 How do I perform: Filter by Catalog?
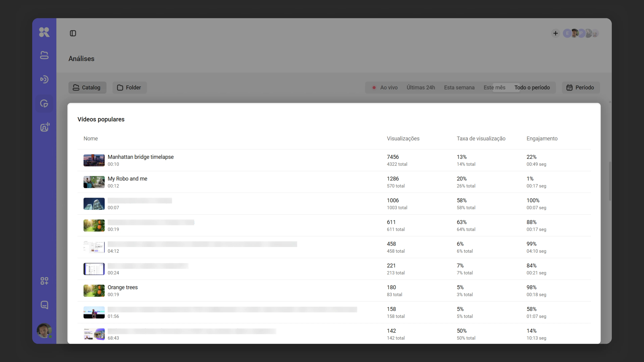pos(87,87)
